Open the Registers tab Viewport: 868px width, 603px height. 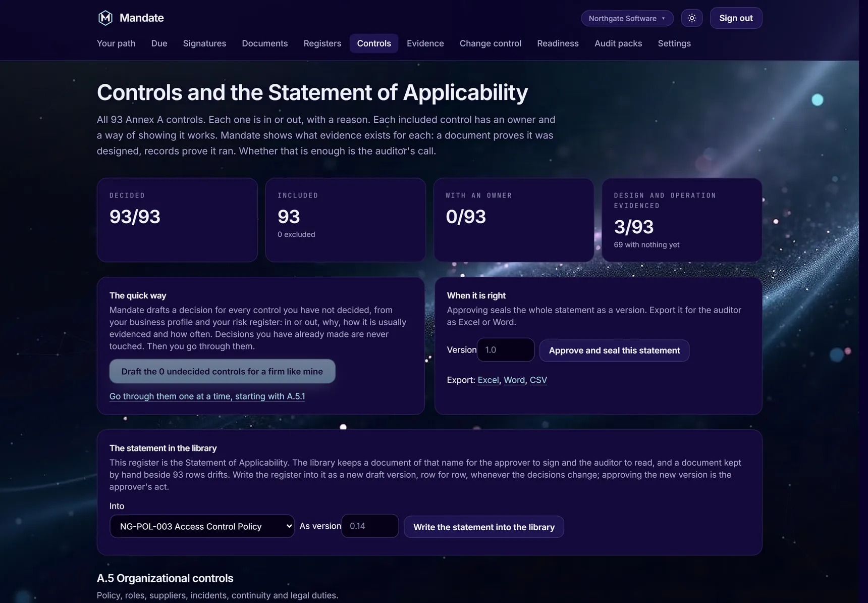[x=322, y=43]
